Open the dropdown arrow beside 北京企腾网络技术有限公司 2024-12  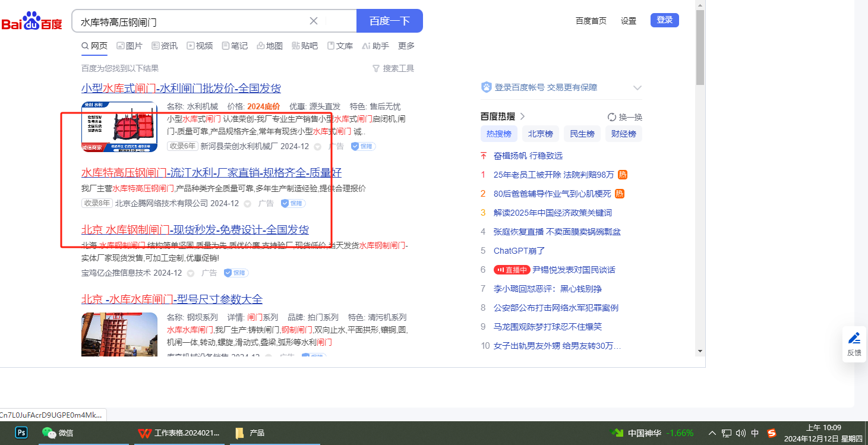point(248,204)
